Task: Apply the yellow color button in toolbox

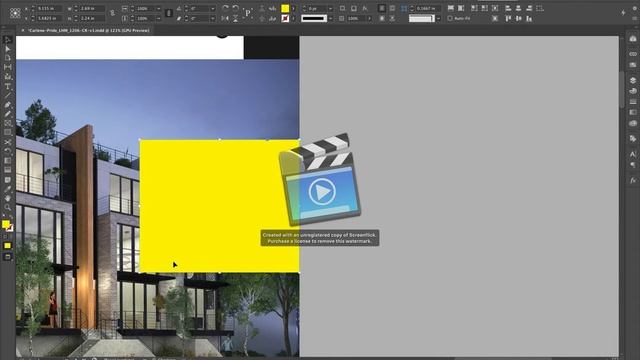Action: click(7, 246)
